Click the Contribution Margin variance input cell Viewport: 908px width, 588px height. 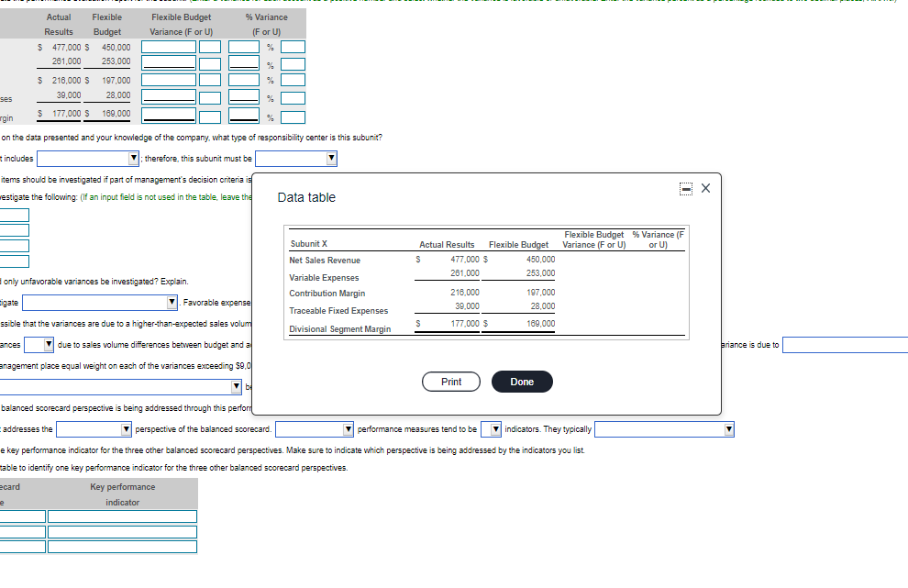pyautogui.click(x=170, y=79)
